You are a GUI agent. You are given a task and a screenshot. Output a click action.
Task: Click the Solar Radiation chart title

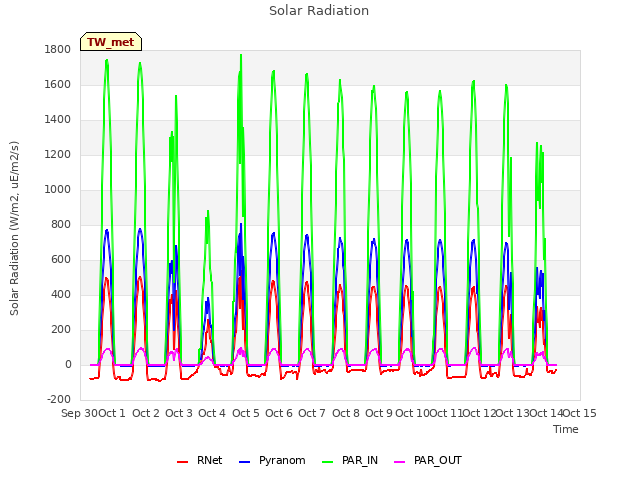tap(319, 11)
